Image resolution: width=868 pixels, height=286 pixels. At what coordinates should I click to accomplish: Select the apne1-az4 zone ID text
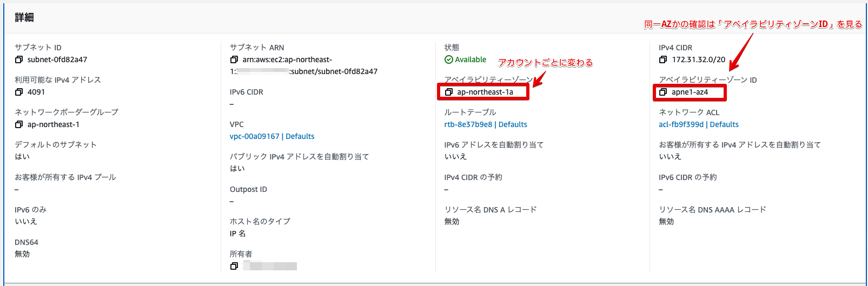(690, 92)
